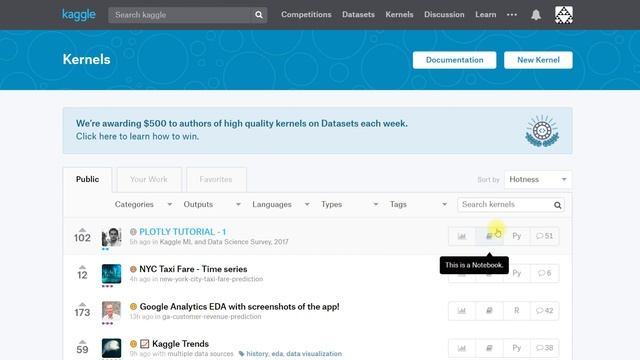Open the notifications bell
640x360 pixels.
(x=536, y=15)
